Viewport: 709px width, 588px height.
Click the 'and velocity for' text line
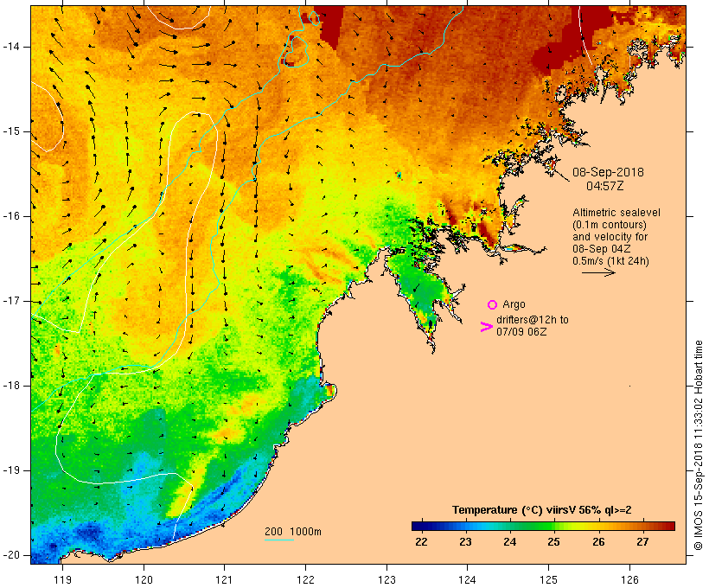click(x=610, y=237)
